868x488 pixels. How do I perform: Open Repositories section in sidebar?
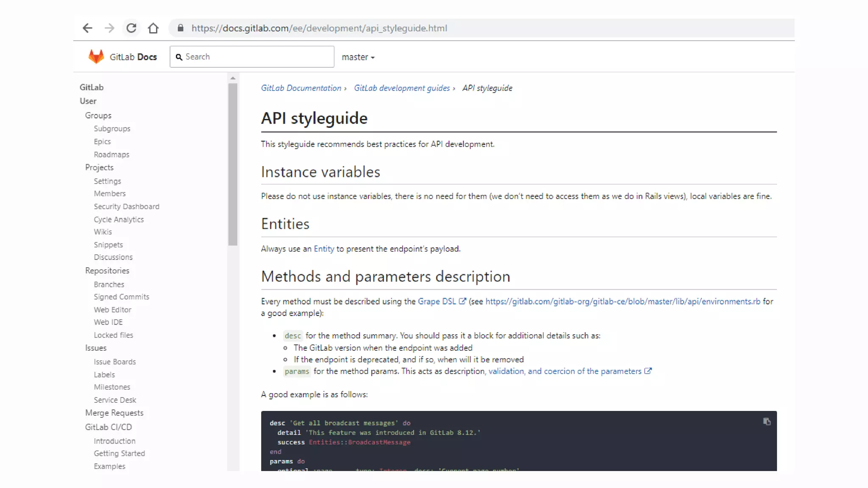(x=107, y=270)
